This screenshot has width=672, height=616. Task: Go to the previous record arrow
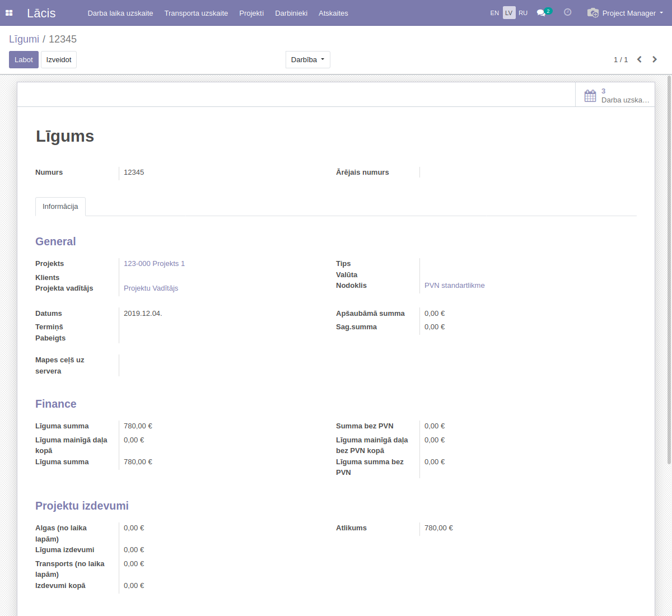pyautogui.click(x=639, y=59)
